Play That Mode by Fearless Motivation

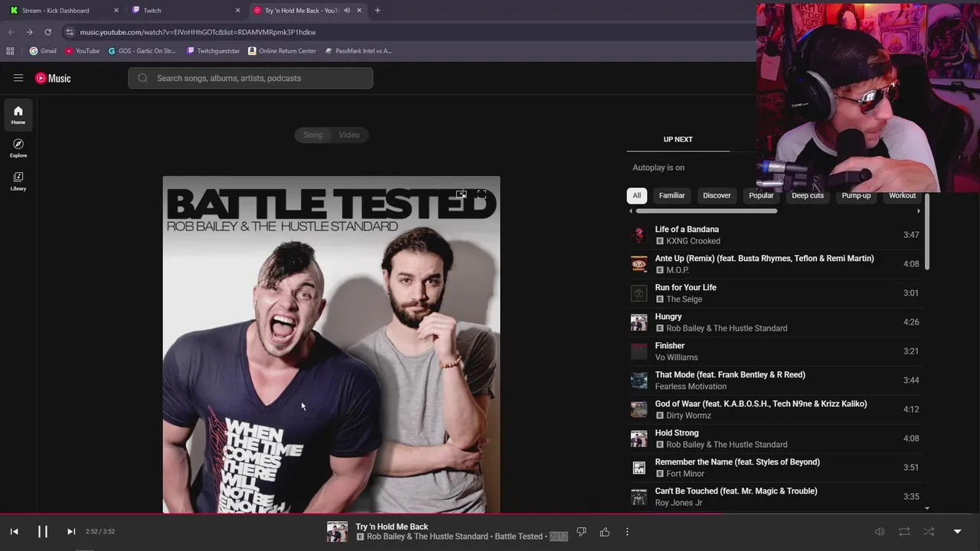775,380
